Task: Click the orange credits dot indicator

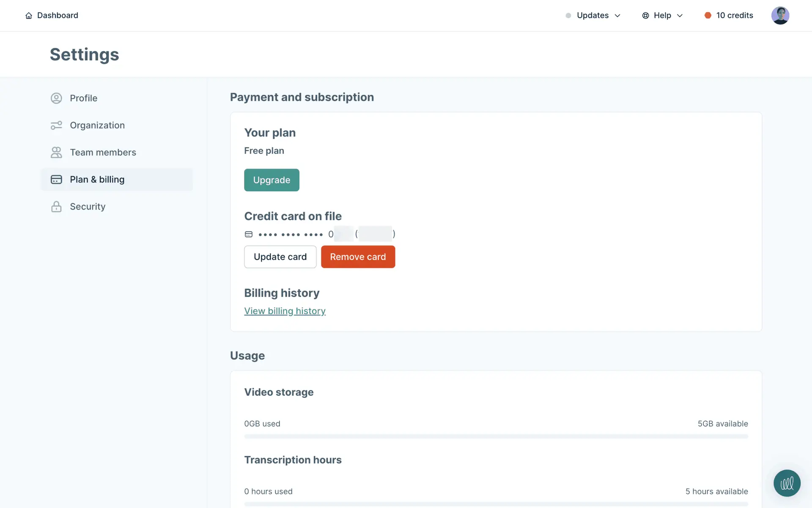Action: pos(708,15)
